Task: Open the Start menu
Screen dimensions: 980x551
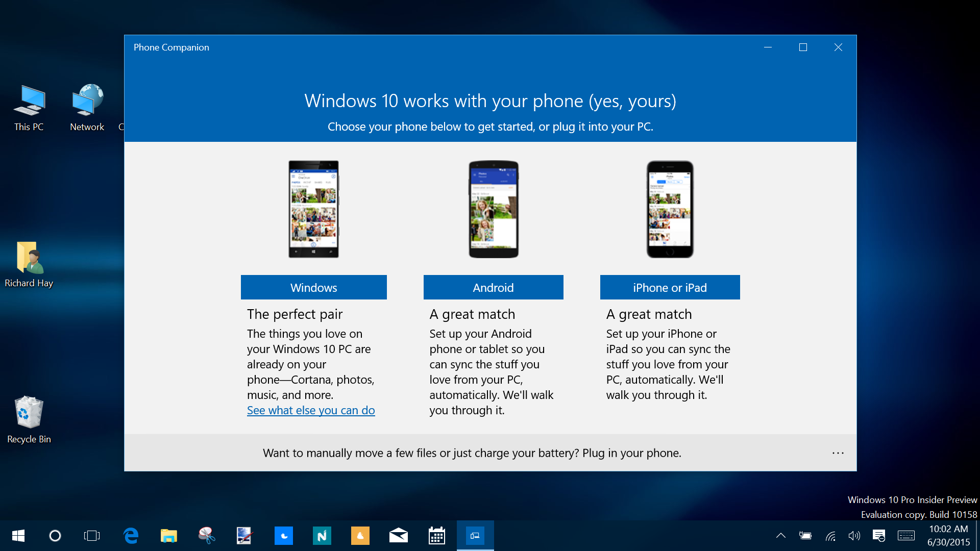Action: click(18, 536)
